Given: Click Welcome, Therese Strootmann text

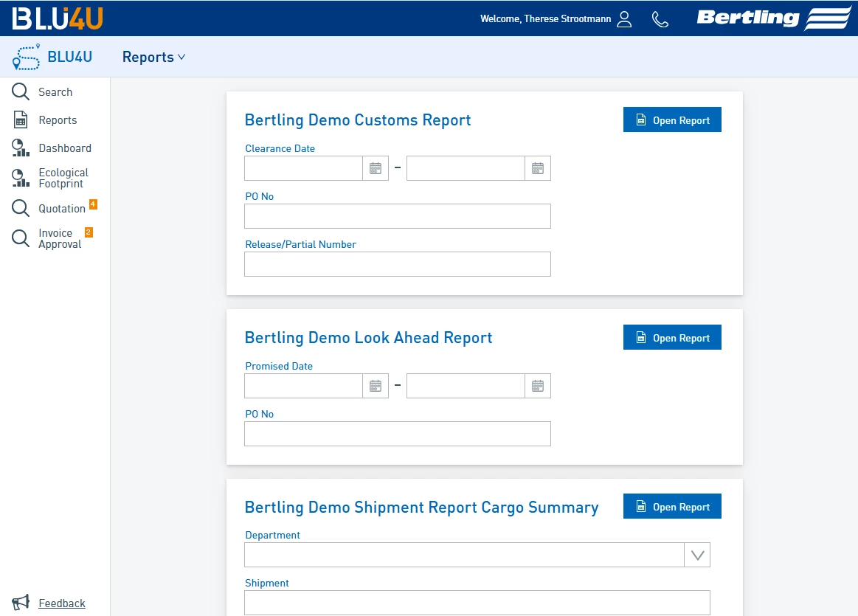Looking at the screenshot, I should point(545,19).
